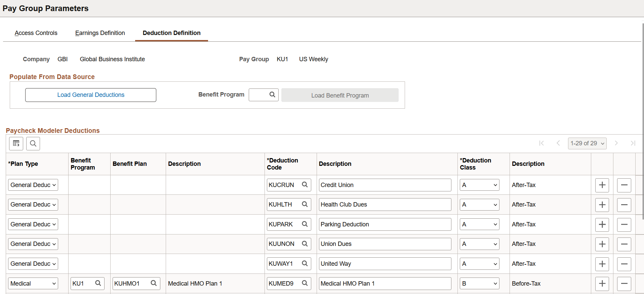This screenshot has height=294, width=644.
Task: Go to first page of grid rows
Action: (541, 143)
